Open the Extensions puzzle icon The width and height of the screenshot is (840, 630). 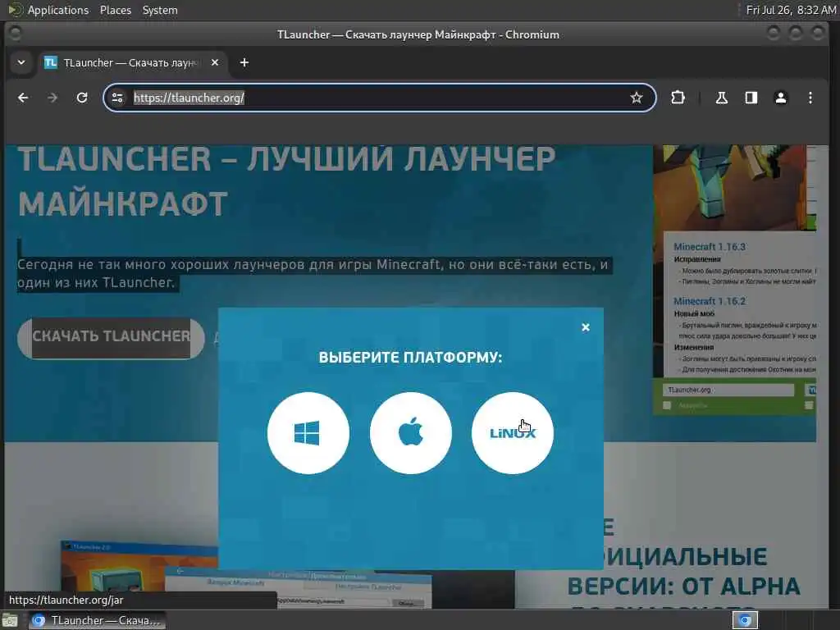pyautogui.click(x=678, y=98)
